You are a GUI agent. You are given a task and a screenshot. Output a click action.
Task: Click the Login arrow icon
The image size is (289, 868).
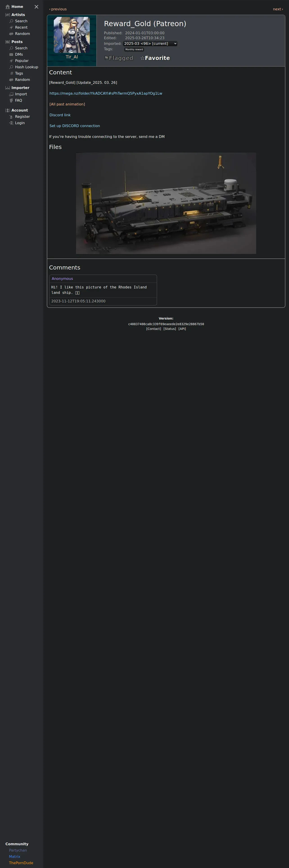11,123
